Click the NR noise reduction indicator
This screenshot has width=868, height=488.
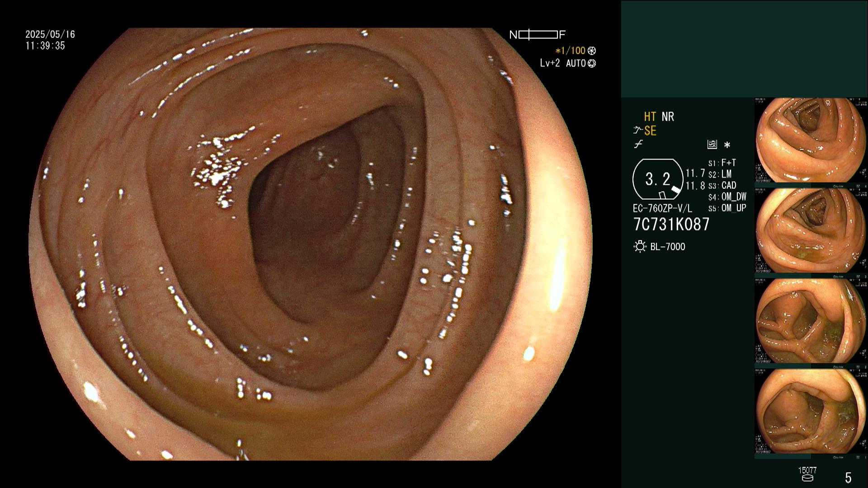coord(668,117)
